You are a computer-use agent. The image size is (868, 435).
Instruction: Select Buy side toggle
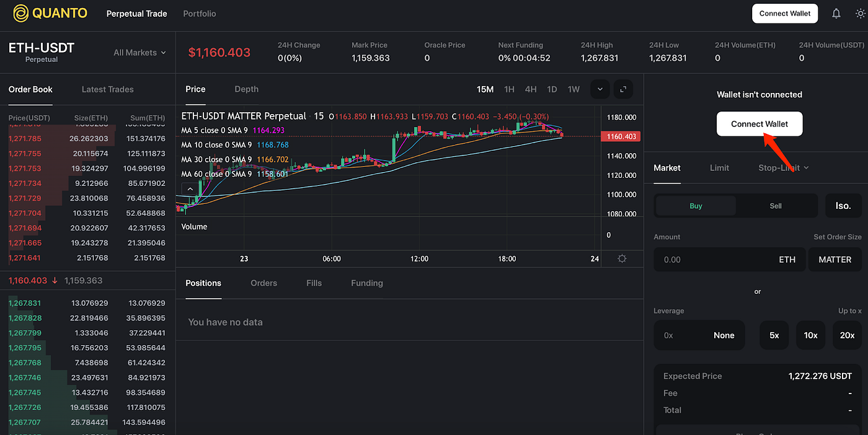pos(696,206)
